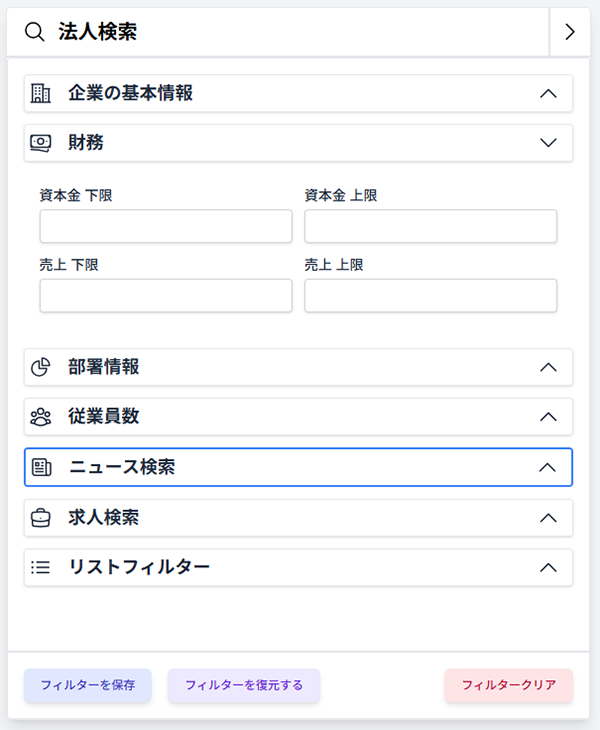This screenshot has width=600, height=730.
Task: Clear filters with フィルタークリア button
Action: [509, 686]
